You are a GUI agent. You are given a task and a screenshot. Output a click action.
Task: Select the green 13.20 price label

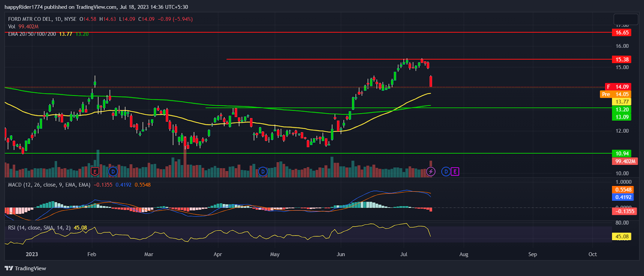click(621, 109)
